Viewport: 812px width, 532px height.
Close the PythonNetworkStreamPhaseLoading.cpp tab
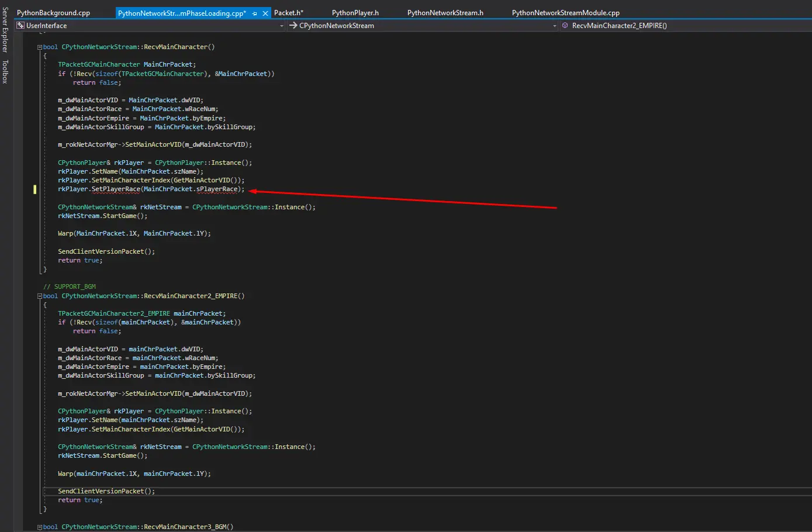point(265,13)
